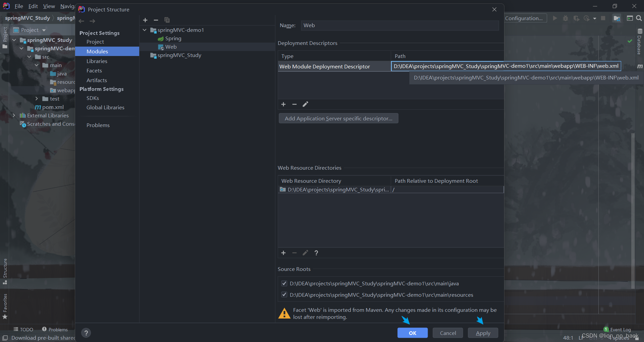Edit the deployment descriptor with pencil icon
644x342 pixels.
[305, 104]
